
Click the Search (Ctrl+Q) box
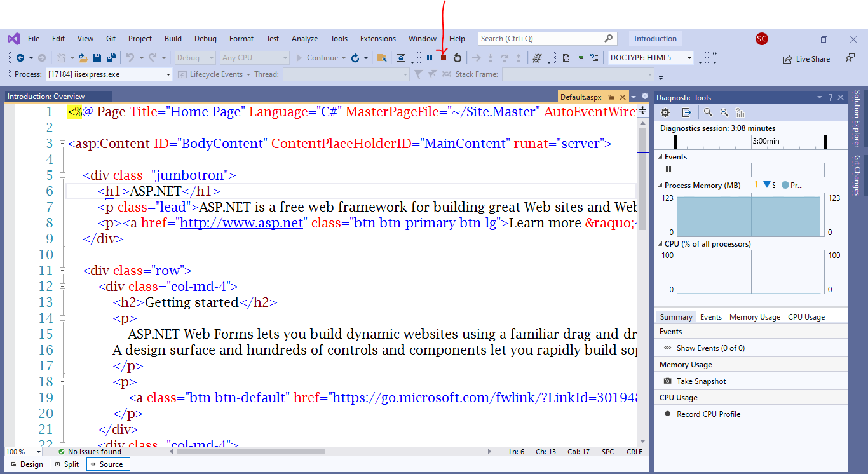click(547, 39)
